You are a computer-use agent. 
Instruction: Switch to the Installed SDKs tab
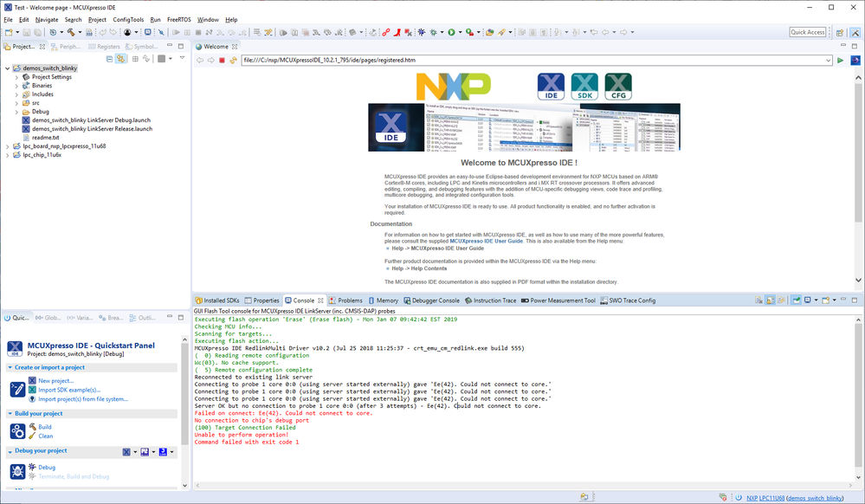click(217, 300)
